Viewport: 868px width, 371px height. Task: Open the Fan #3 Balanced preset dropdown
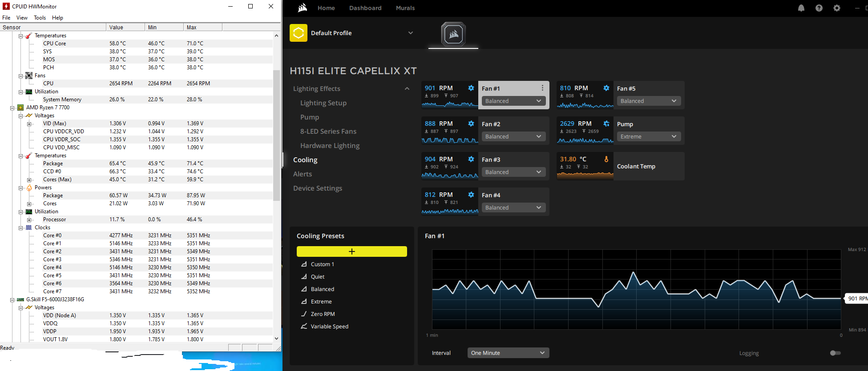(514, 172)
